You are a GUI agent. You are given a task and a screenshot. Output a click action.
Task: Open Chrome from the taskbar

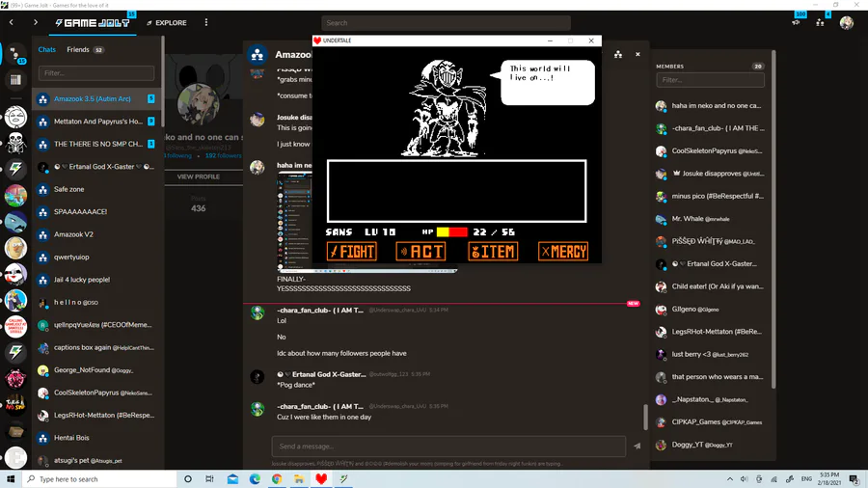(x=277, y=479)
